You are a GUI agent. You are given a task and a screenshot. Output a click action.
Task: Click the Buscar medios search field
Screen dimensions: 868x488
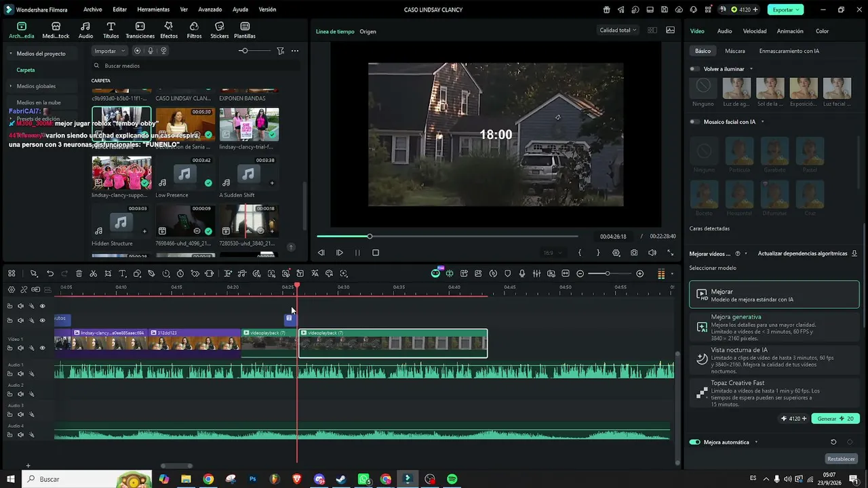click(195, 66)
